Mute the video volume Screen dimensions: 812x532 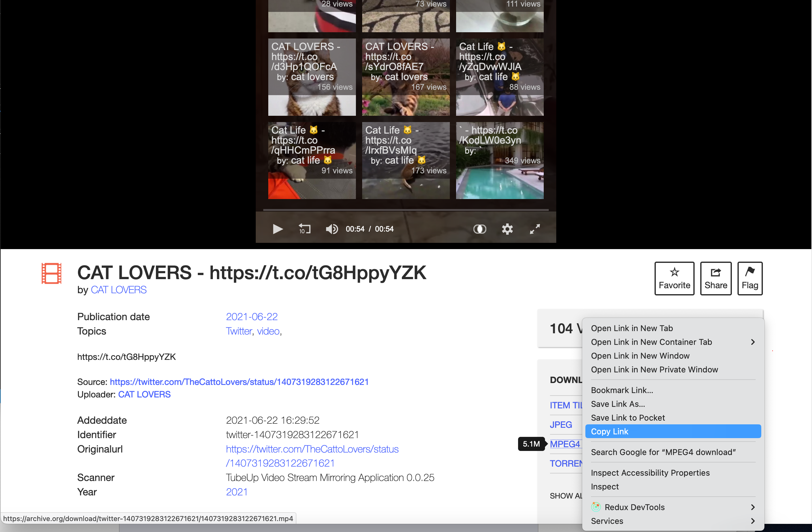coord(331,229)
